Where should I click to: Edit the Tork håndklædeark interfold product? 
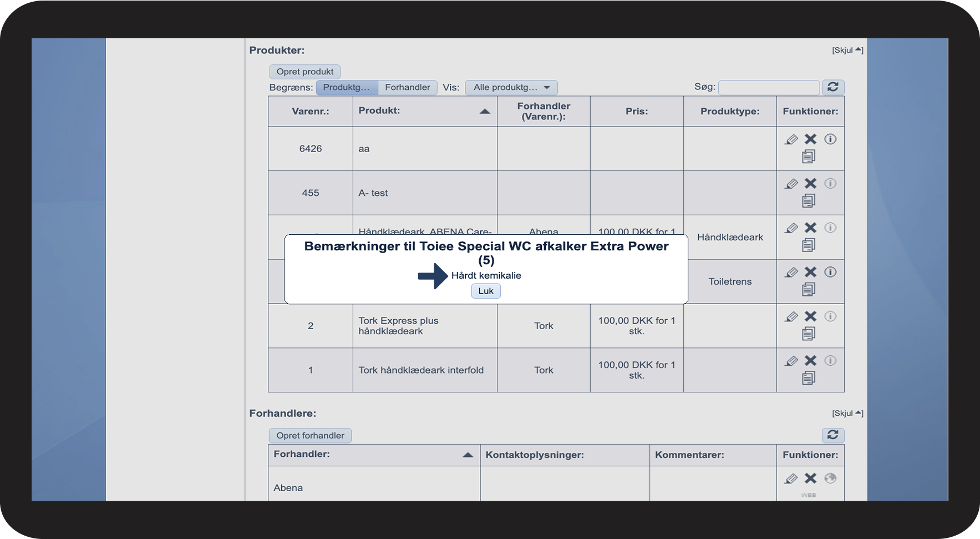(791, 361)
